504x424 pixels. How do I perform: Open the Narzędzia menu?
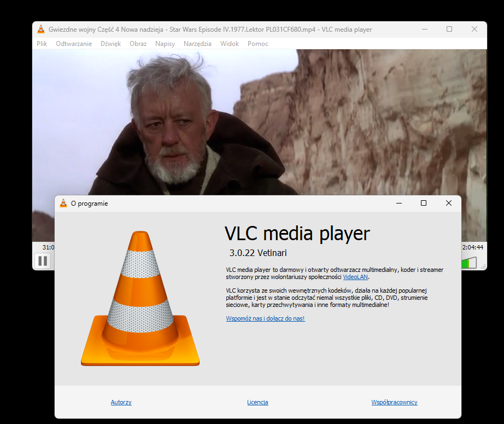(x=197, y=44)
